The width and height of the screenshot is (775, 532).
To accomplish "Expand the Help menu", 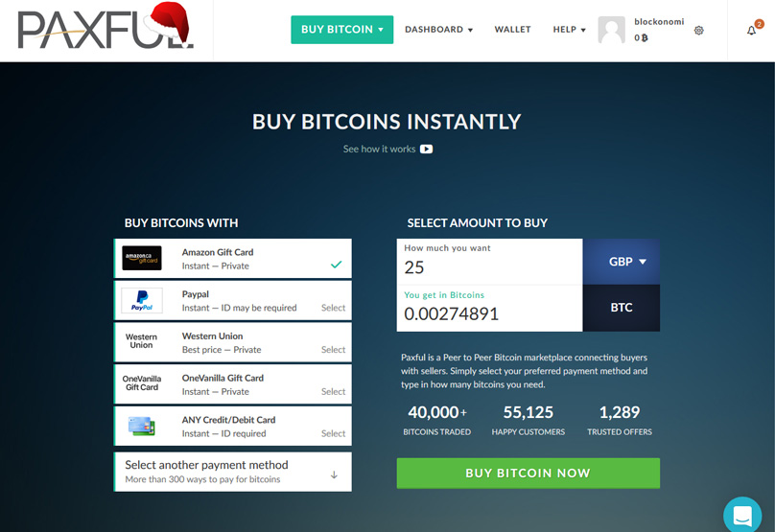I will pos(570,30).
